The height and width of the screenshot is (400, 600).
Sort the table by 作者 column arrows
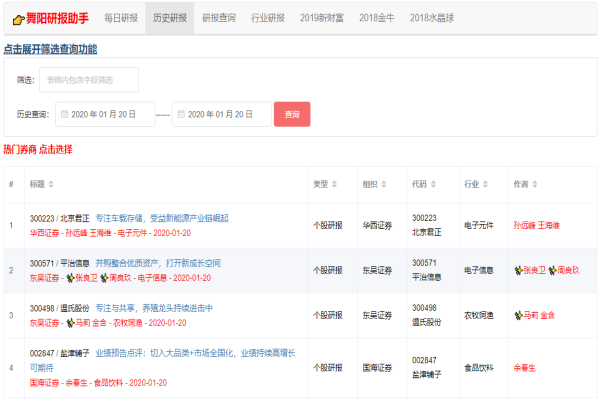[535, 184]
